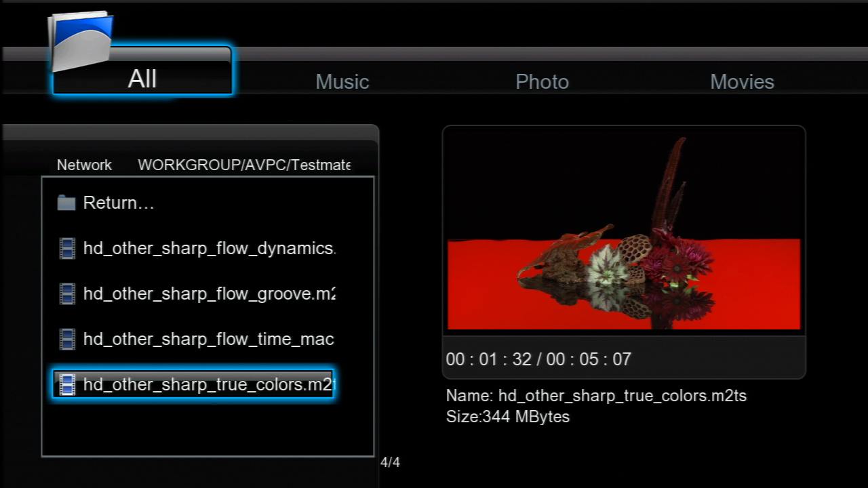The height and width of the screenshot is (488, 868).
Task: Click the Size:344 MBytes info text
Action: [508, 416]
